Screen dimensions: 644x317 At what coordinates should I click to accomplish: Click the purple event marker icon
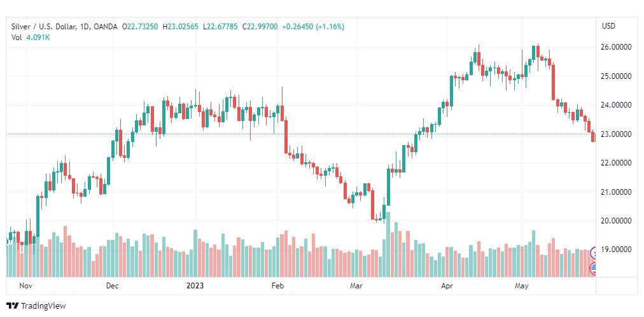[x=593, y=253]
